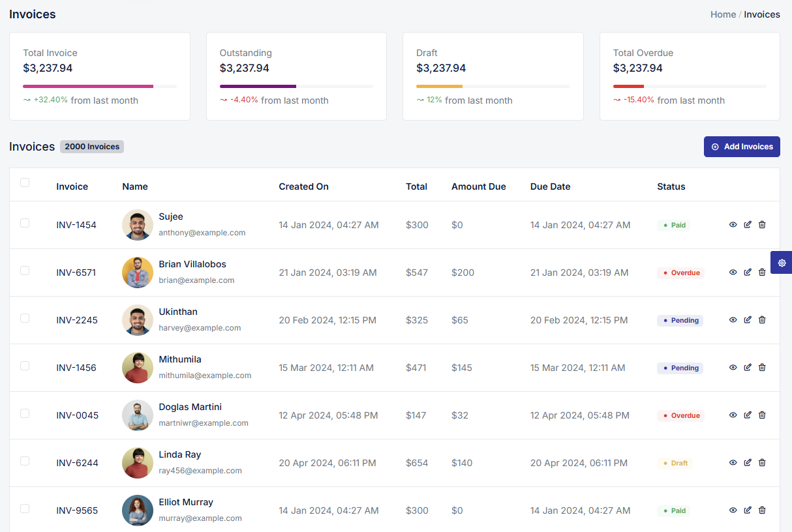Tick the checkbox beside INV-2245

click(x=25, y=318)
